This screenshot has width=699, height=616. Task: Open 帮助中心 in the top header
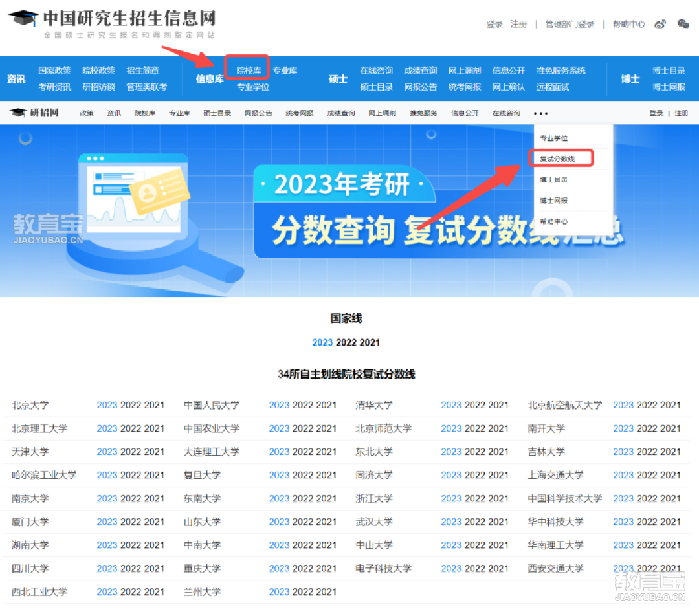coord(628,24)
